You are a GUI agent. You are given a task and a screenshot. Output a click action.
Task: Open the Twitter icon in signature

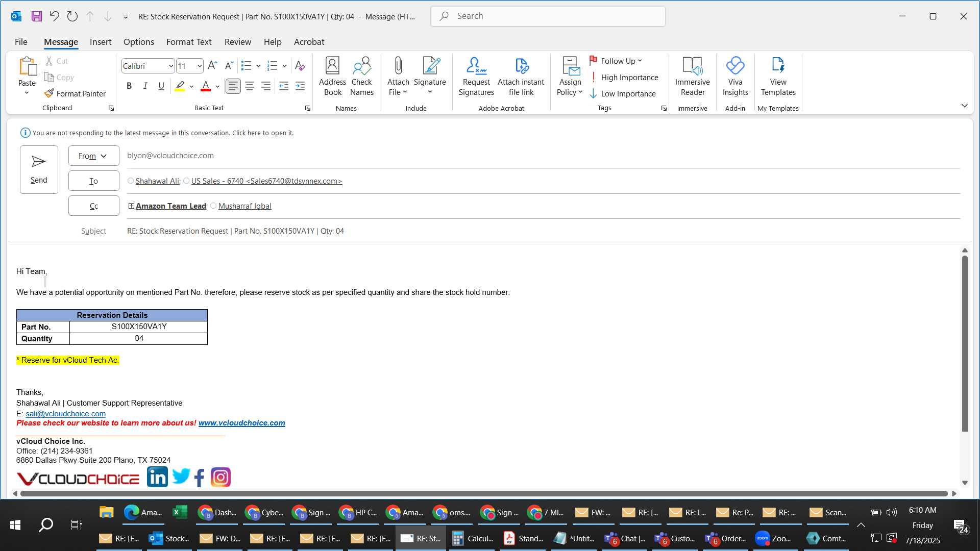pyautogui.click(x=181, y=477)
